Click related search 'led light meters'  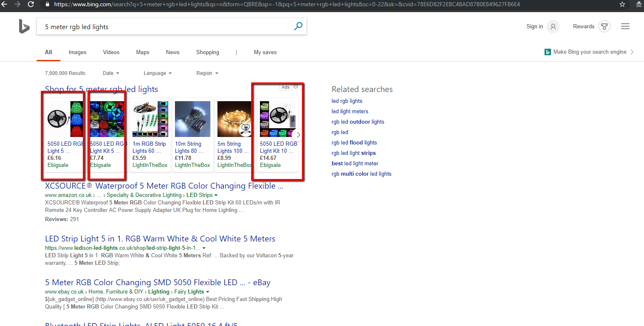[x=350, y=112]
